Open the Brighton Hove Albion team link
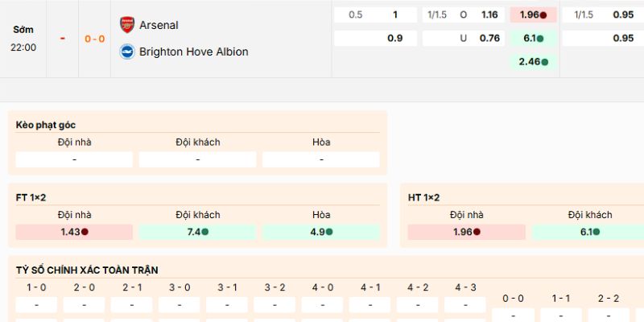This screenshot has height=322, width=644. [193, 52]
